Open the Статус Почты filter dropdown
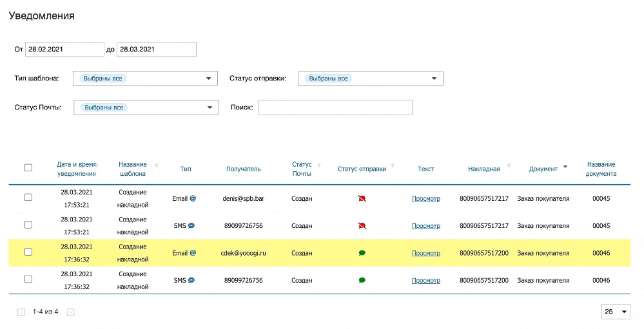This screenshot has width=644, height=329. pos(146,108)
